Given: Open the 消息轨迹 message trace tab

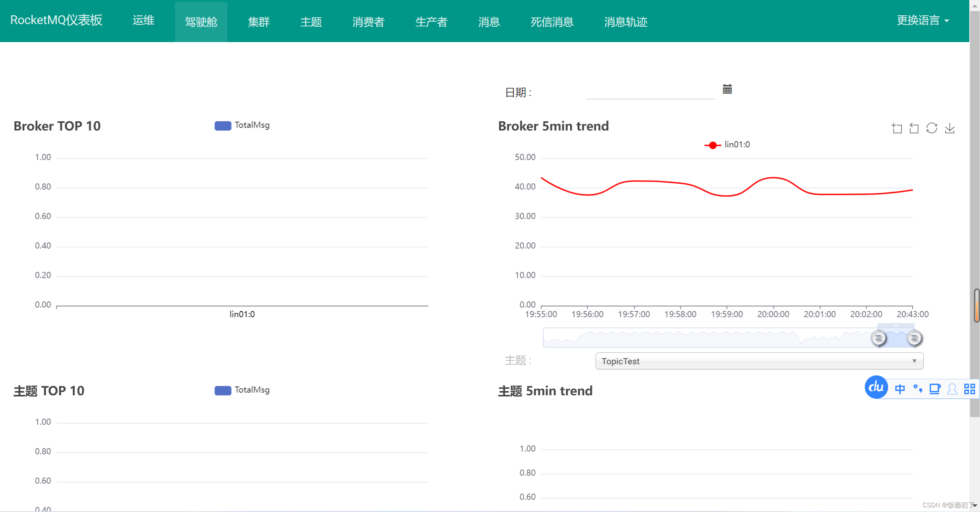Looking at the screenshot, I should 626,22.
